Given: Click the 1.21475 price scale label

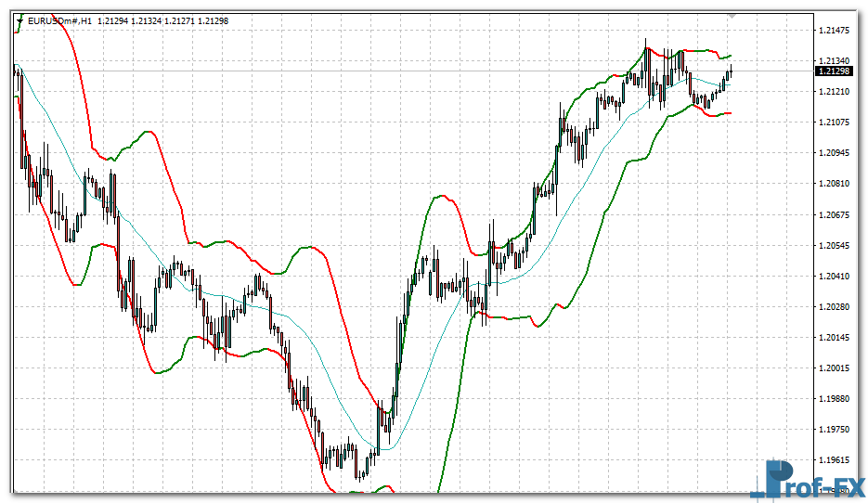Looking at the screenshot, I should coord(836,31).
